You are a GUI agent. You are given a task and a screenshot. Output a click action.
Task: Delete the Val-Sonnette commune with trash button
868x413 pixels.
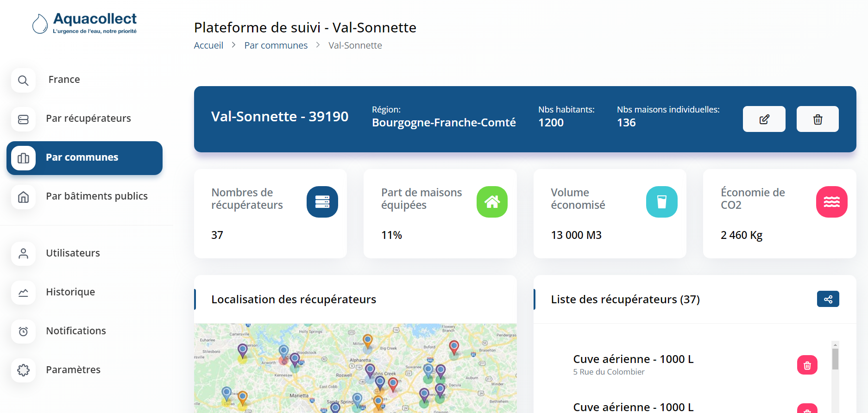pos(818,119)
